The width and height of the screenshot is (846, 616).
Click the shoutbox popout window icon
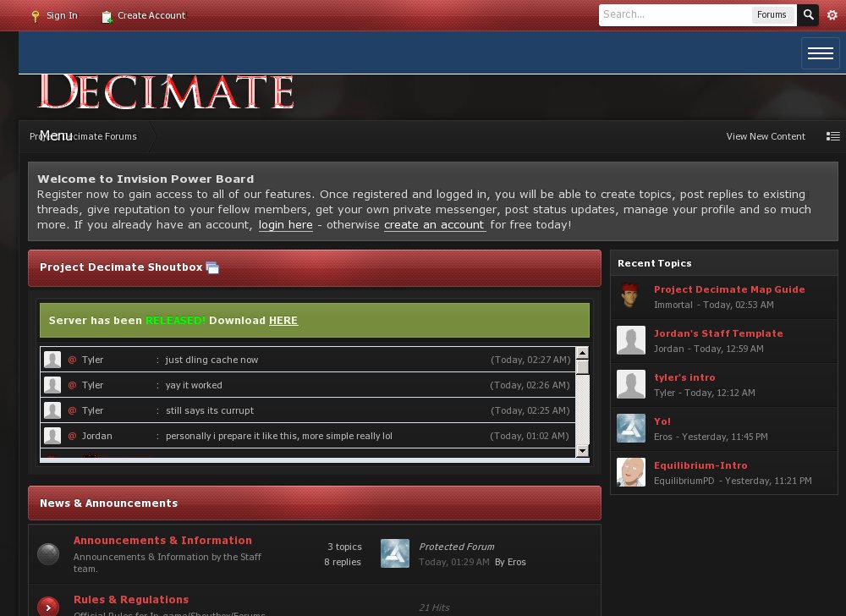coord(212,267)
